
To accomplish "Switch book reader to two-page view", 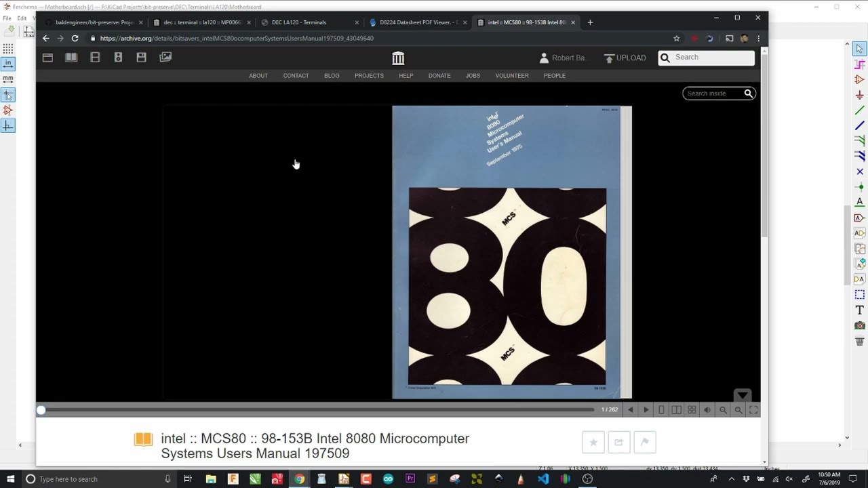I will (x=677, y=410).
